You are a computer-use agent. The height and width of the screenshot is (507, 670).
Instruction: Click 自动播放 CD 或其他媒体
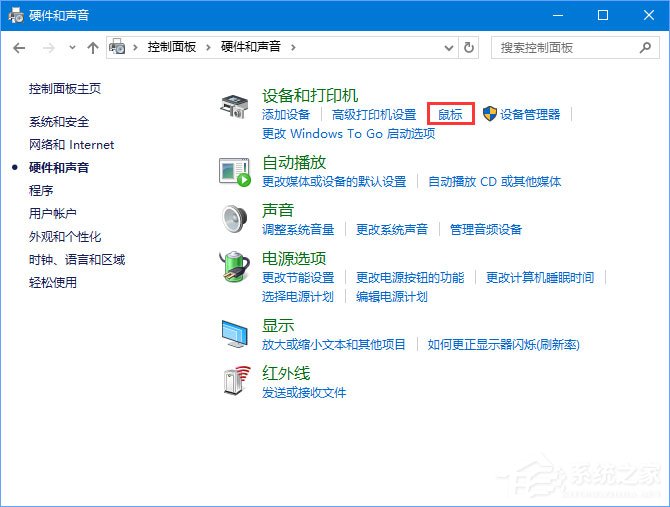tap(494, 182)
